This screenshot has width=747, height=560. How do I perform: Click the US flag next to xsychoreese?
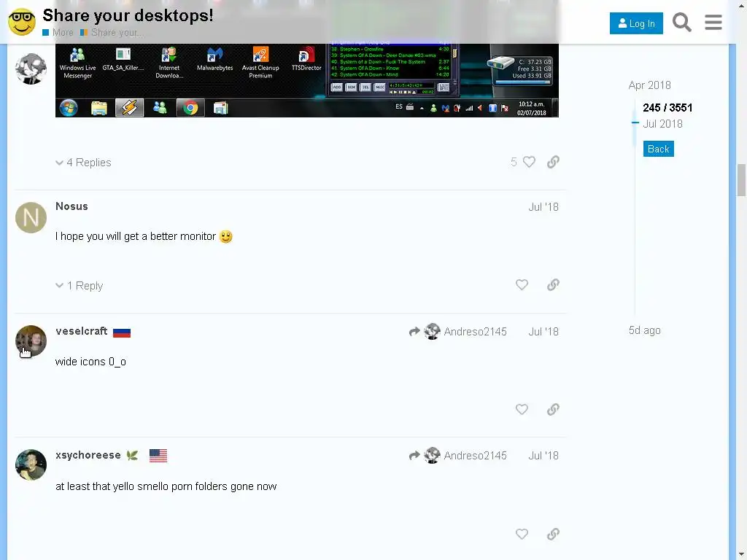158,456
